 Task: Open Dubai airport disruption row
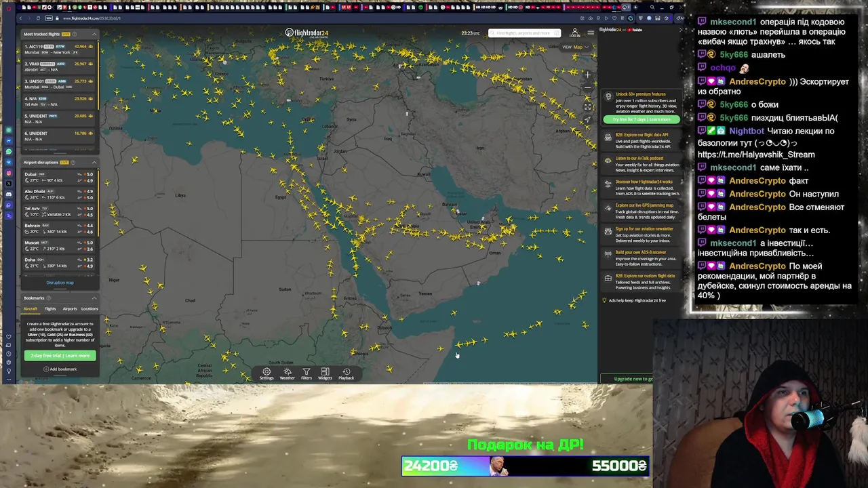pyautogui.click(x=60, y=177)
